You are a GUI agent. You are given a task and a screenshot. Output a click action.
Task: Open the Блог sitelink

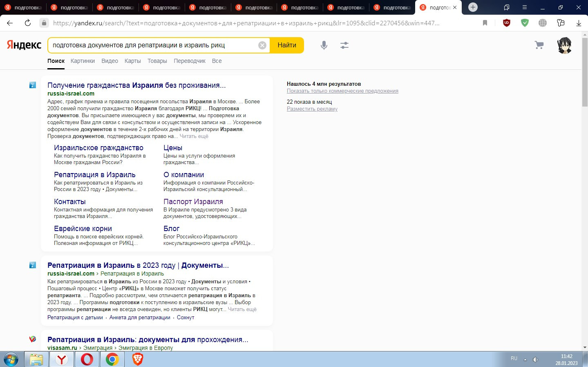pos(171,229)
